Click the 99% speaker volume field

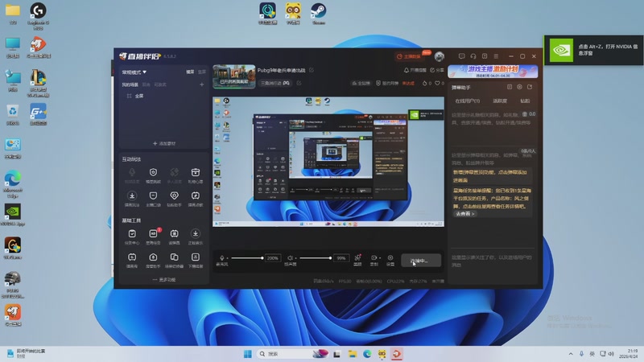(341, 258)
